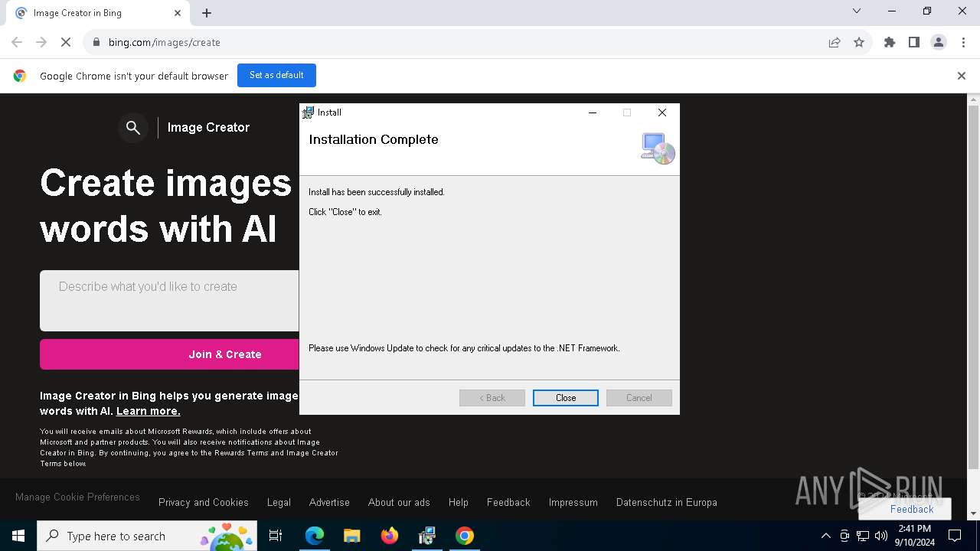Click the Chrome icon on the taskbar

(x=464, y=536)
